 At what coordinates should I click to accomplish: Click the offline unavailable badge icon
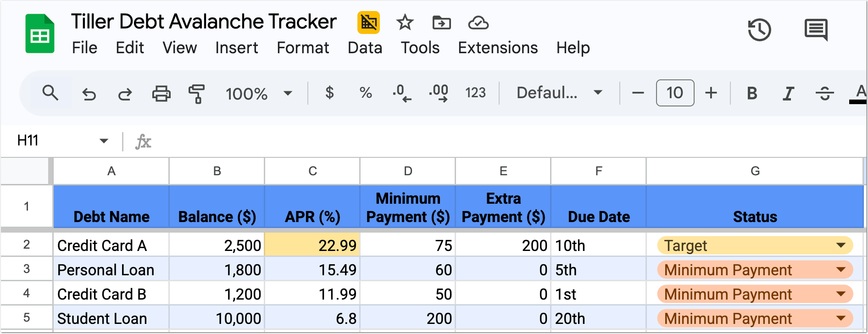368,22
